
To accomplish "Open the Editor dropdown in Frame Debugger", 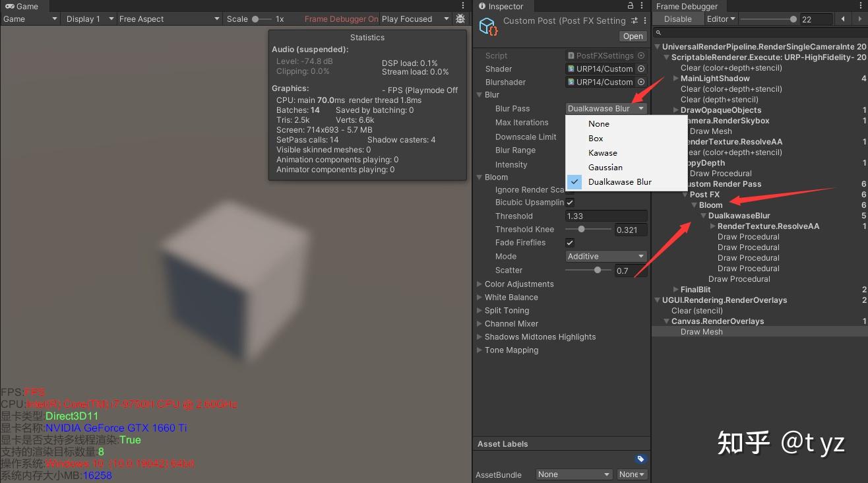I will 720,18.
